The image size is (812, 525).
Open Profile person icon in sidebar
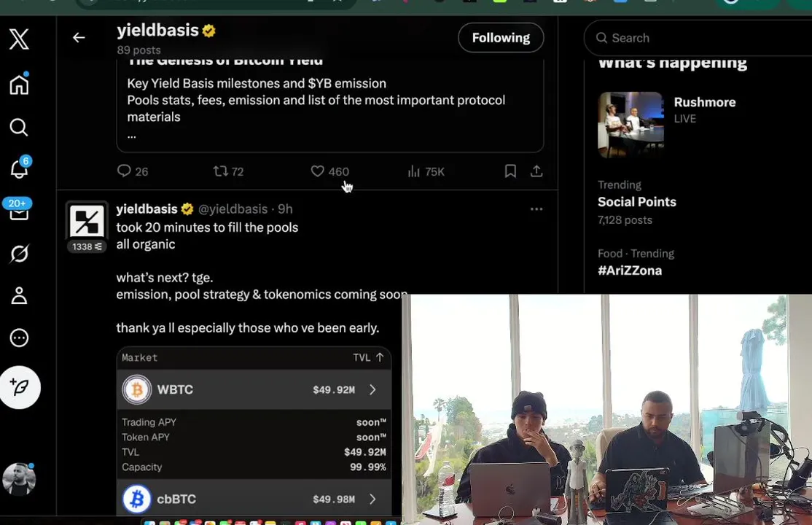[19, 295]
